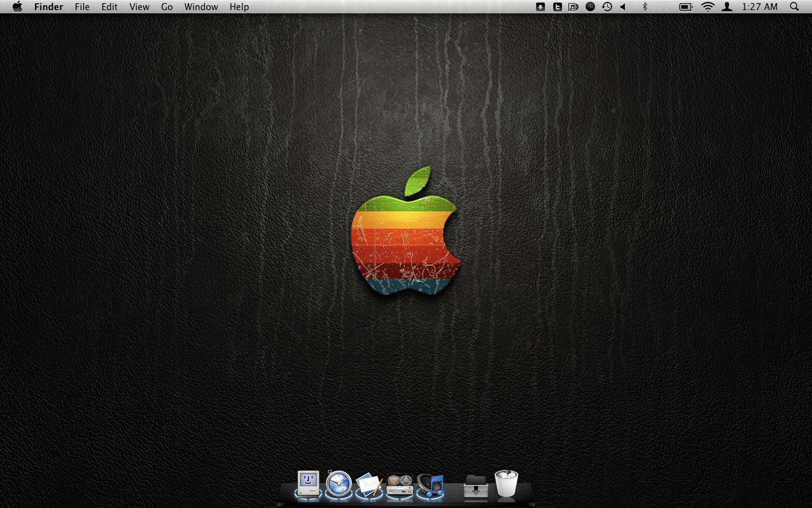Open the user account menu icon
Image resolution: width=812 pixels, height=508 pixels.
tap(727, 7)
